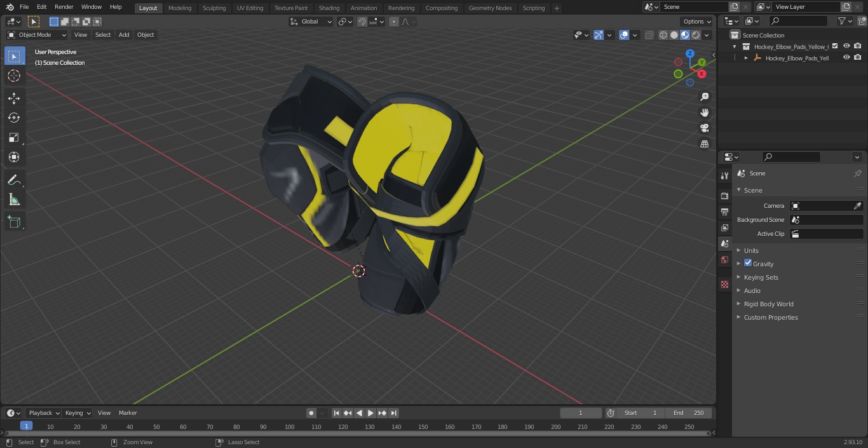Switch viewport shading to Wireframe
The height and width of the screenshot is (448, 868).
pyautogui.click(x=663, y=35)
